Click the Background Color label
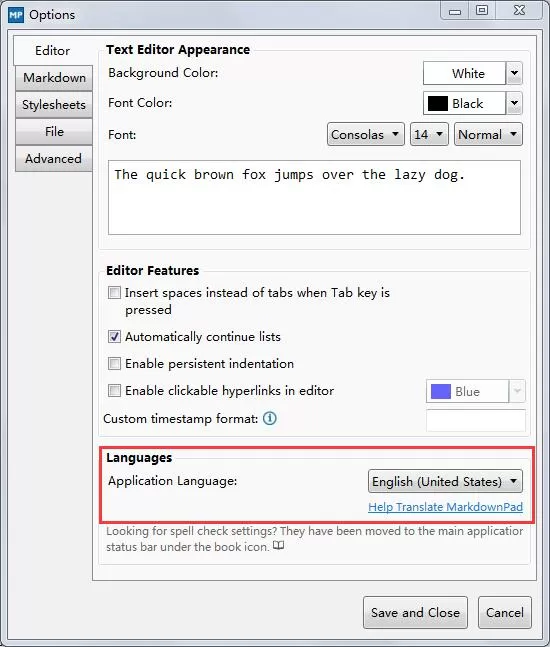550x647 pixels. 163,73
